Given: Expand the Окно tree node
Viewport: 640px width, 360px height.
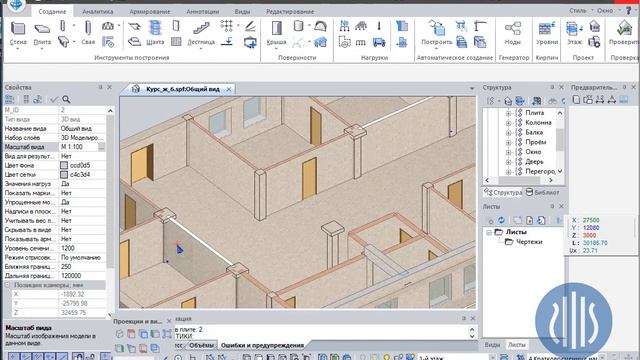Looking at the screenshot, I should coord(508,152).
